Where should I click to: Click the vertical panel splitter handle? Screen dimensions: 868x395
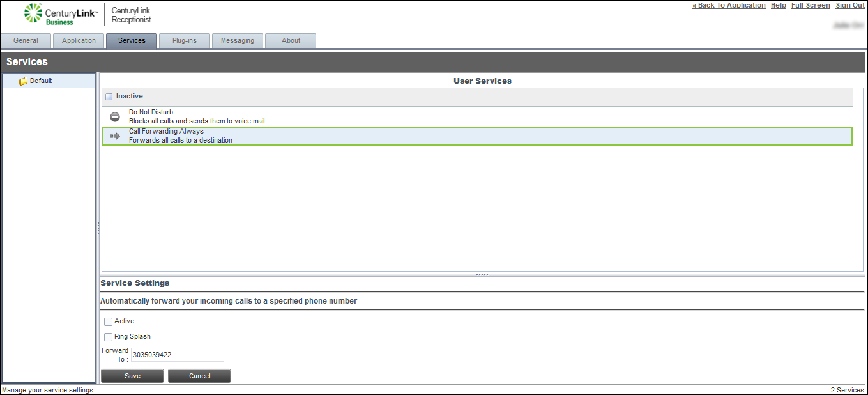(98, 228)
